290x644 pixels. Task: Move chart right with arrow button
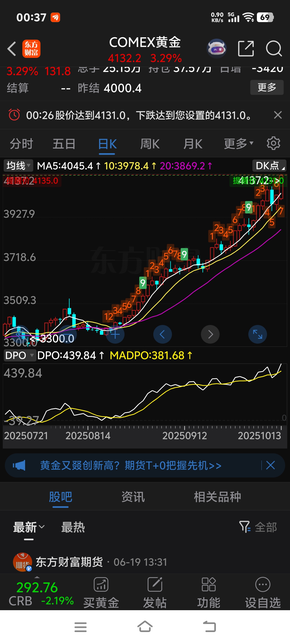click(210, 334)
